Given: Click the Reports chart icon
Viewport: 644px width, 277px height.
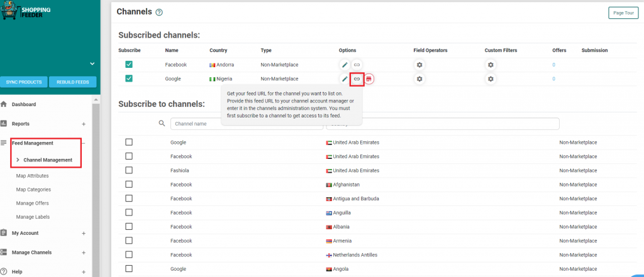Looking at the screenshot, I should tap(4, 124).
